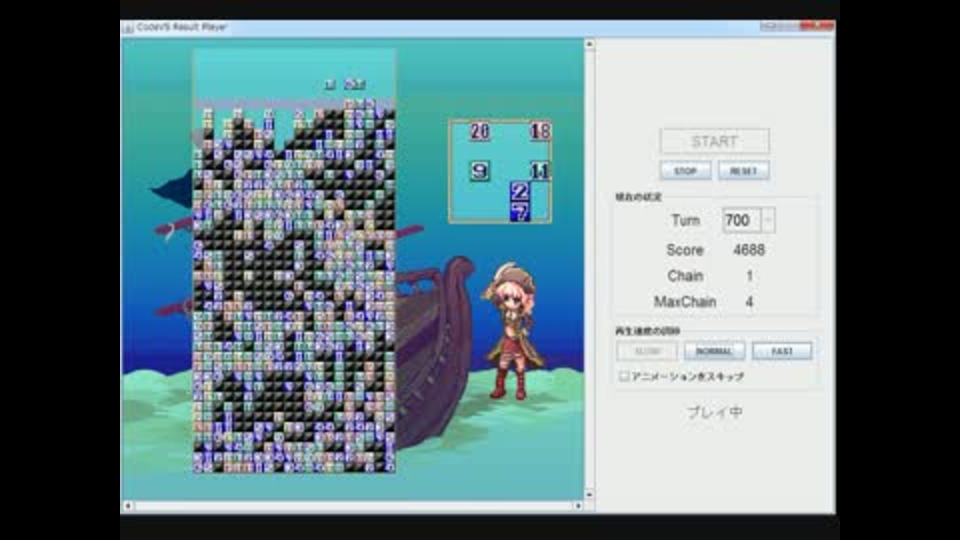Image resolution: width=960 pixels, height=540 pixels.
Task: Click the Score label
Action: pyautogui.click(x=684, y=250)
